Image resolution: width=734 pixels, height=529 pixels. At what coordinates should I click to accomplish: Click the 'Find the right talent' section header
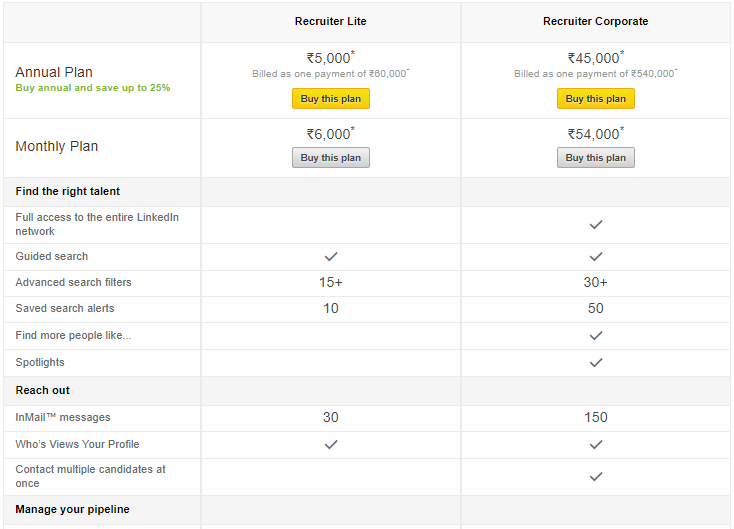coord(67,191)
